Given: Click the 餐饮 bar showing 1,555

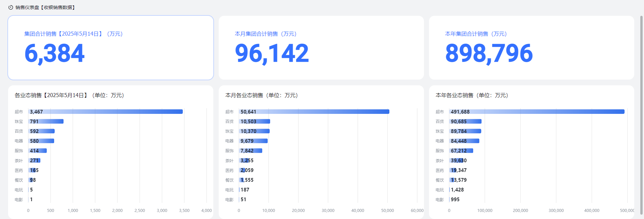Looking at the screenshot, I should click(x=241, y=180).
